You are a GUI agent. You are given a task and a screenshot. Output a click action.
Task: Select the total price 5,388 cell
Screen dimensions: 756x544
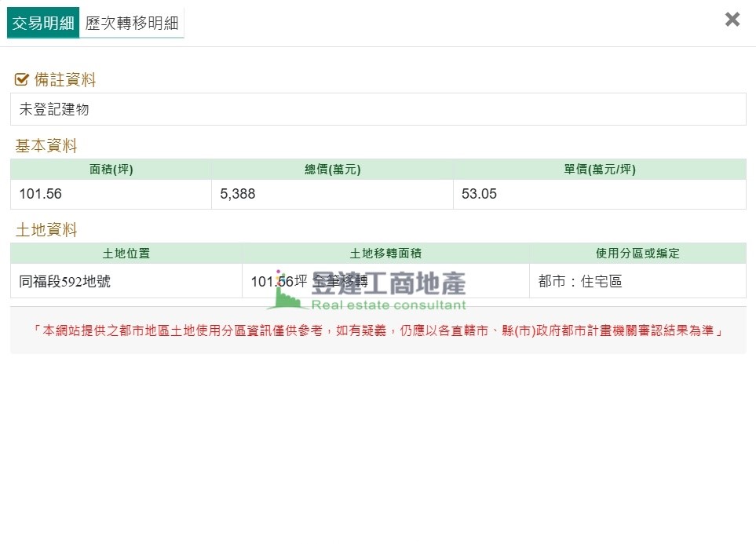pos(332,194)
